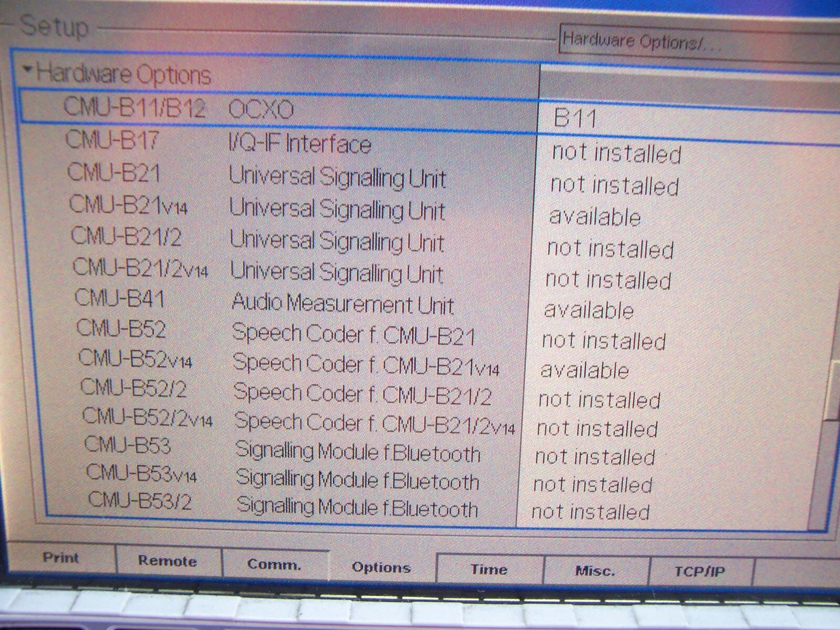Select the Options tab
Viewport: 840px width, 630px height.
tap(381, 568)
